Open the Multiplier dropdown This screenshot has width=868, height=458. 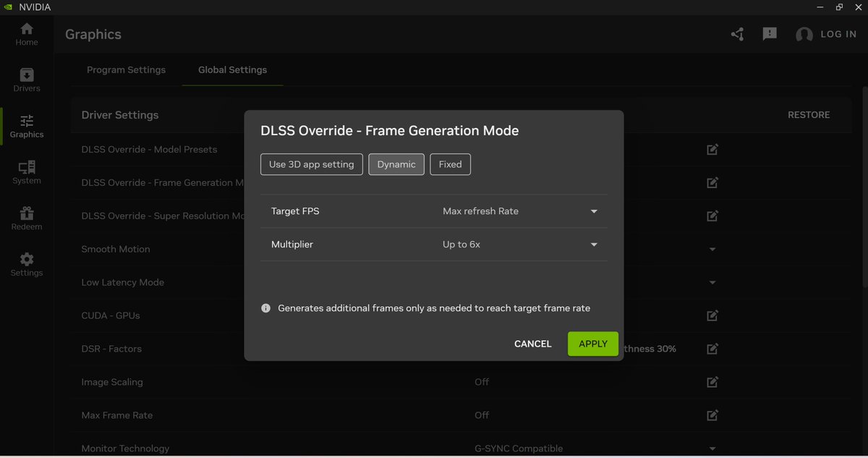(520, 245)
